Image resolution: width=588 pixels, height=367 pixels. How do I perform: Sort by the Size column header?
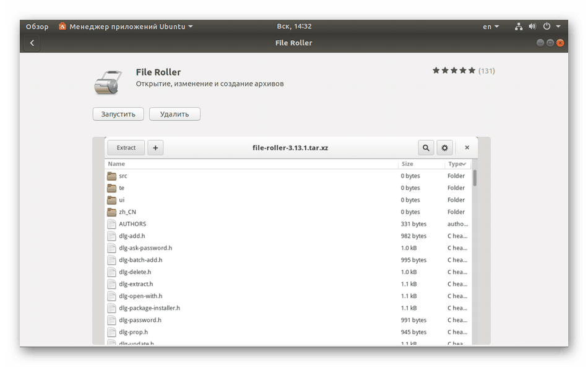[x=407, y=164]
